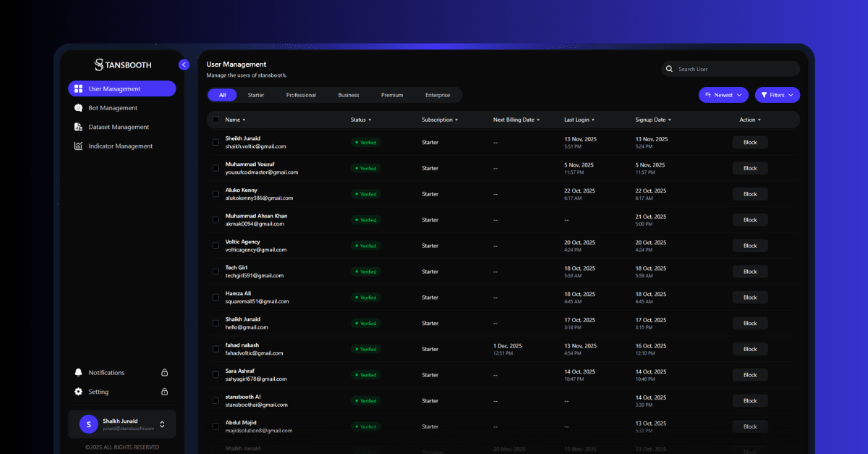
Task: Check the box for fahad nakash
Action: (216, 349)
